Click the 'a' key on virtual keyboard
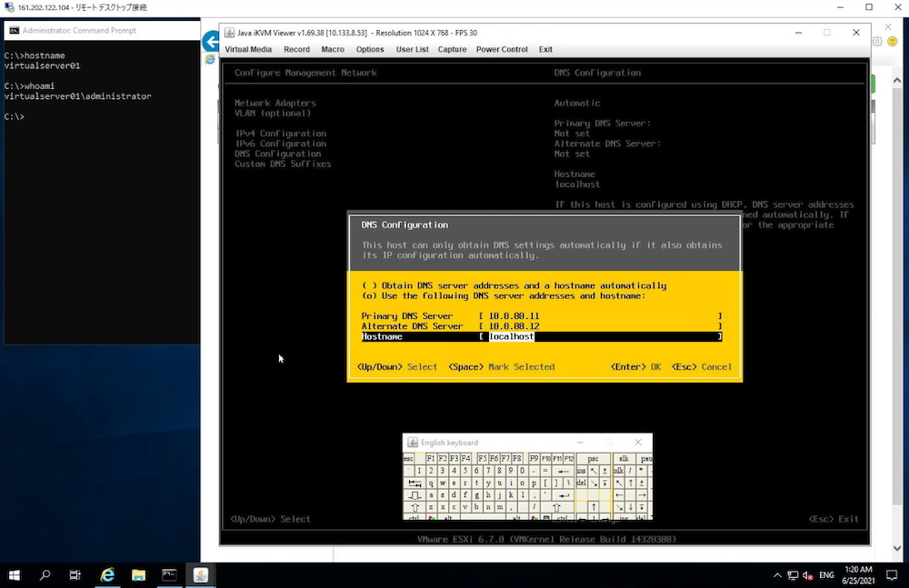The height and width of the screenshot is (588, 909). 431,495
